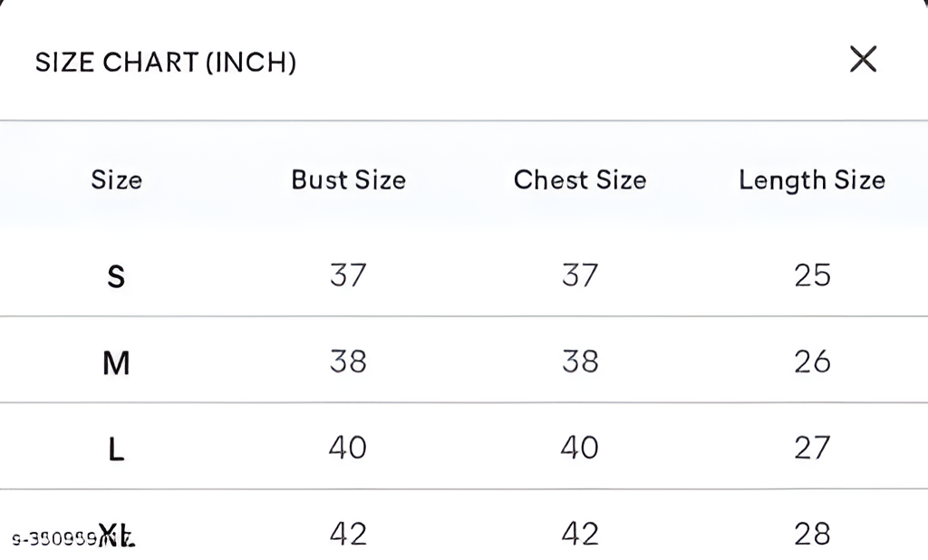Click length value 26 in M row
The image size is (928, 560).
point(812,362)
